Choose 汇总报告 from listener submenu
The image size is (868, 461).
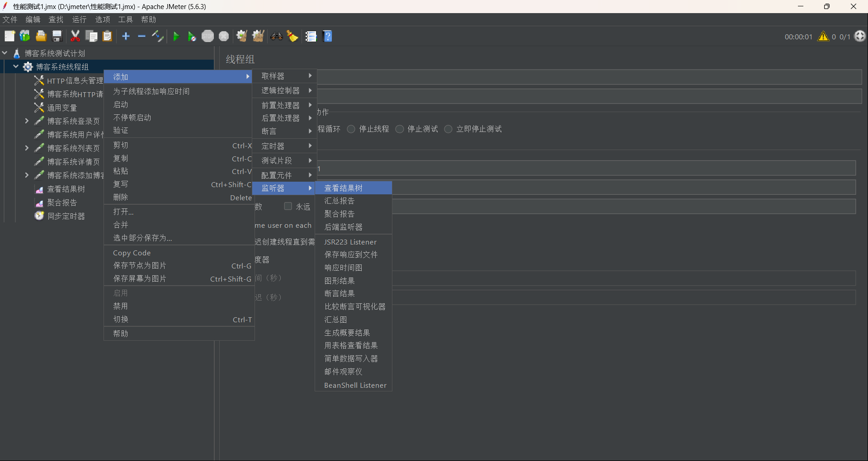click(x=354, y=201)
